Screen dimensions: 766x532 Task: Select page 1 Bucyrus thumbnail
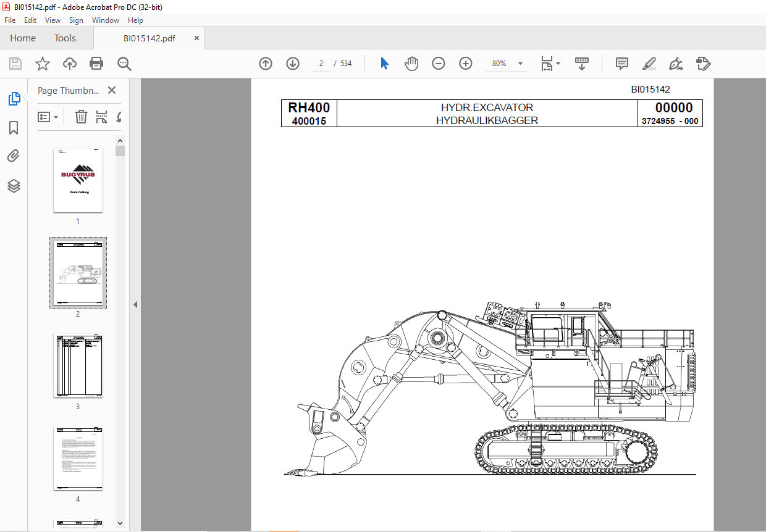pos(78,180)
